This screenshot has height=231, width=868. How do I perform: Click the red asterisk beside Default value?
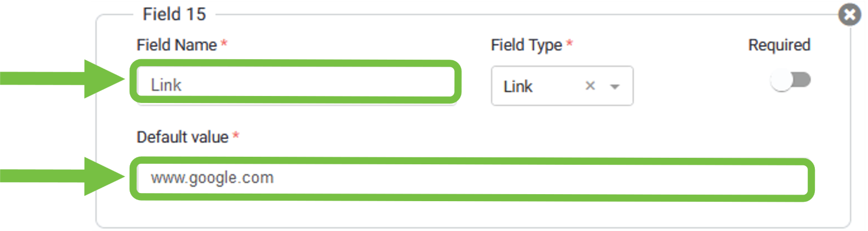(236, 136)
